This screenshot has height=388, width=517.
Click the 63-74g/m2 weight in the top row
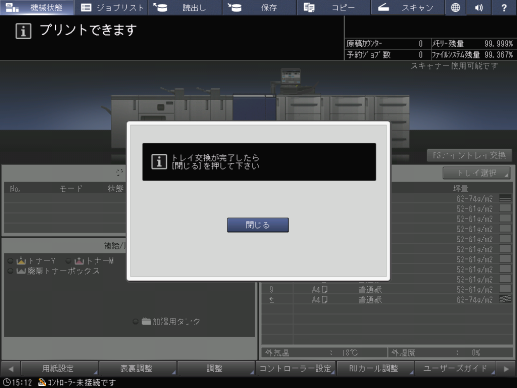coord(474,199)
